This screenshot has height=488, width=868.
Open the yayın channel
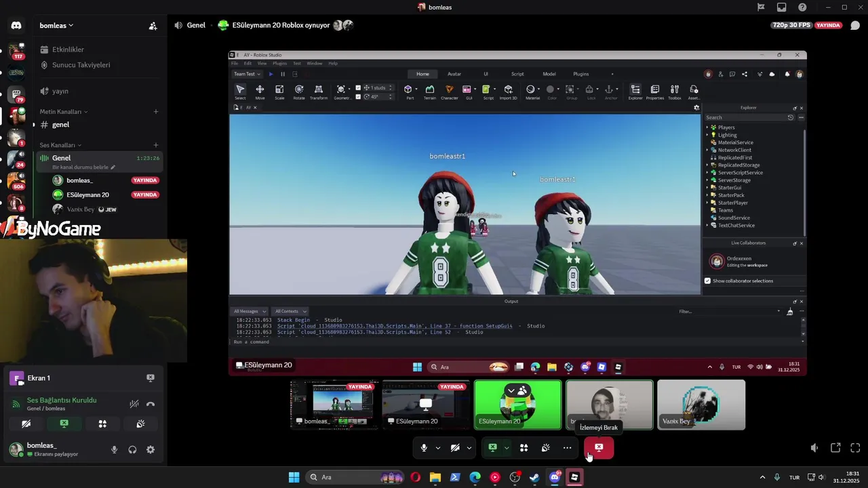tap(98, 91)
